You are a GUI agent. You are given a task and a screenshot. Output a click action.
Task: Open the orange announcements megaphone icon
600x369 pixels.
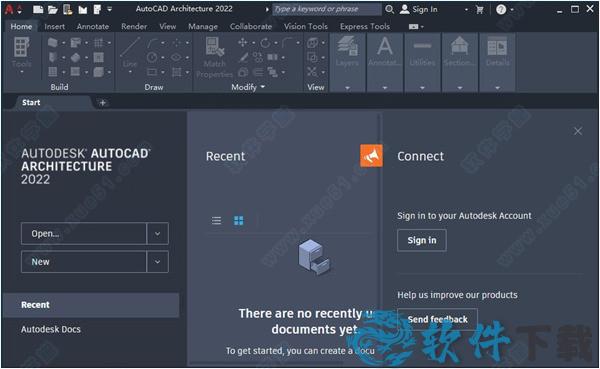click(371, 156)
